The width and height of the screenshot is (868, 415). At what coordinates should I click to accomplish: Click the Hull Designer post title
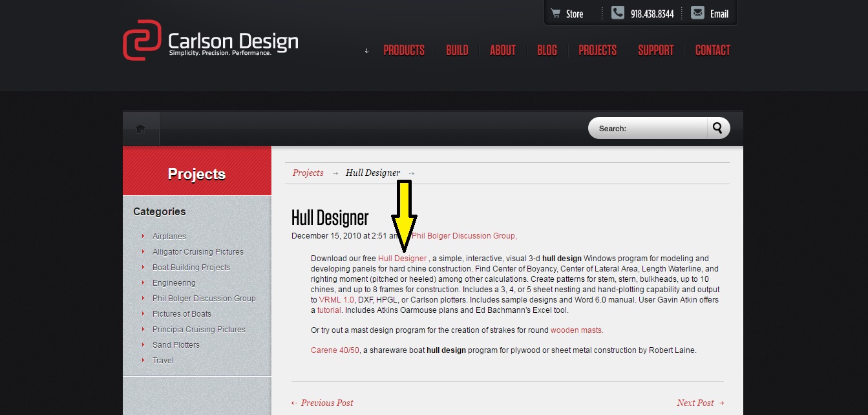pyautogui.click(x=330, y=217)
